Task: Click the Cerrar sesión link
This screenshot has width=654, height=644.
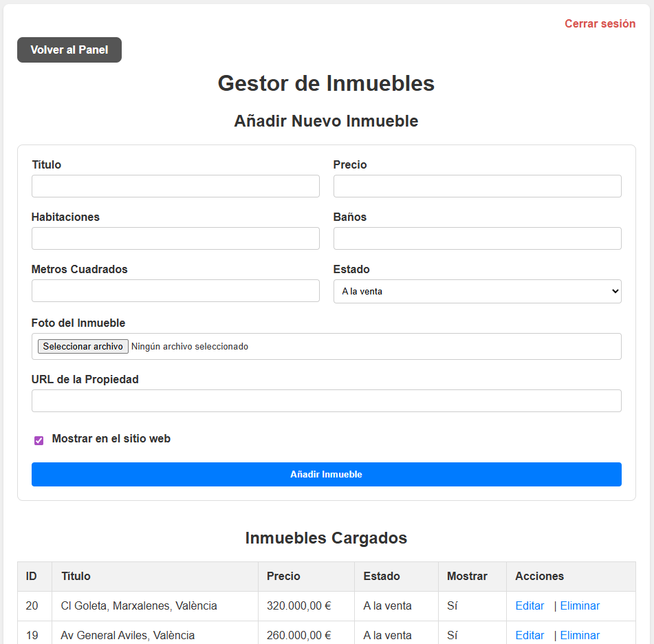Action: 600,24
